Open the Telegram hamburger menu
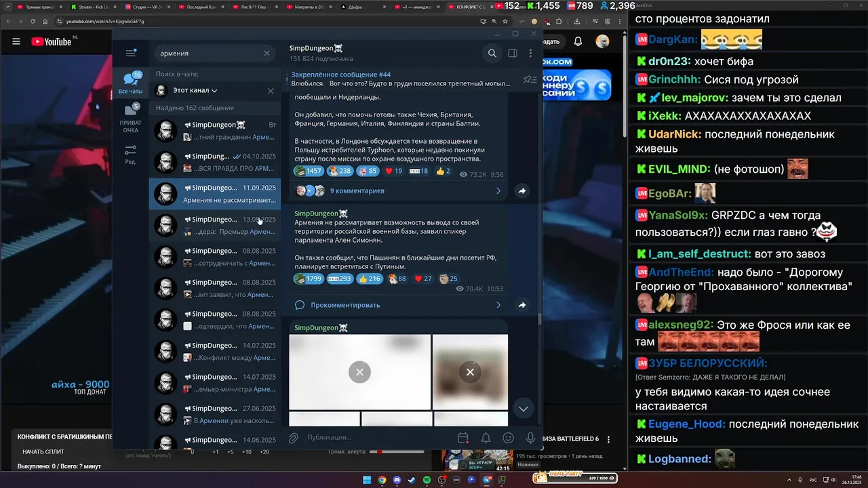Image resolution: width=868 pixels, height=488 pixels. tap(131, 53)
